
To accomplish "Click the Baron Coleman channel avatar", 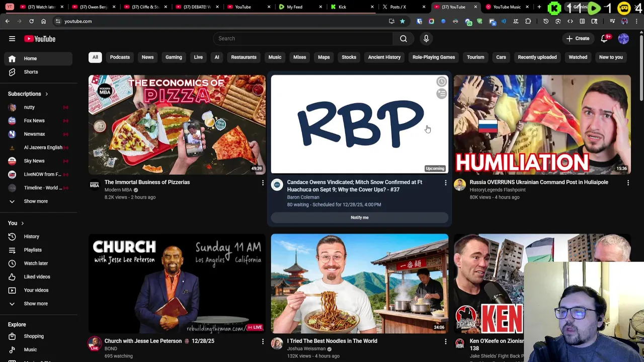I will click(277, 185).
